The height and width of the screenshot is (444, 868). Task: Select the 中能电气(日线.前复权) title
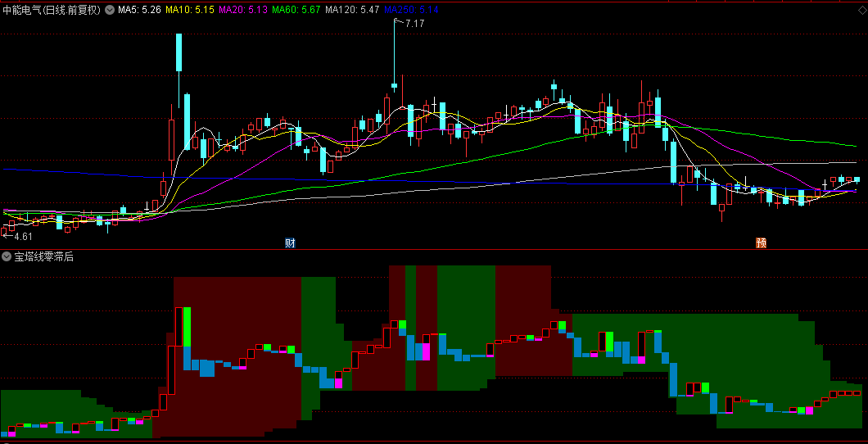pos(52,9)
